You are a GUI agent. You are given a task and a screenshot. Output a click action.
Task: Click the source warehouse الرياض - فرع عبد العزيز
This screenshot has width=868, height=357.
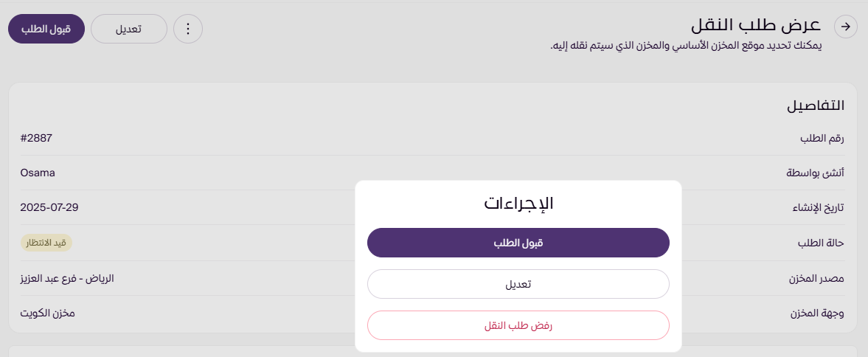(66, 278)
